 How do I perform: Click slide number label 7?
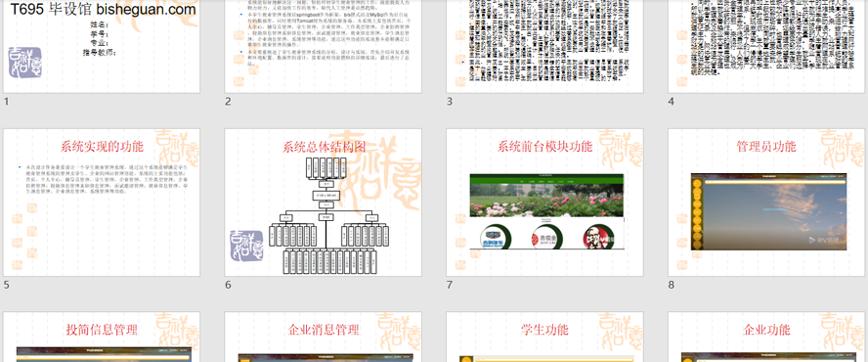(449, 285)
